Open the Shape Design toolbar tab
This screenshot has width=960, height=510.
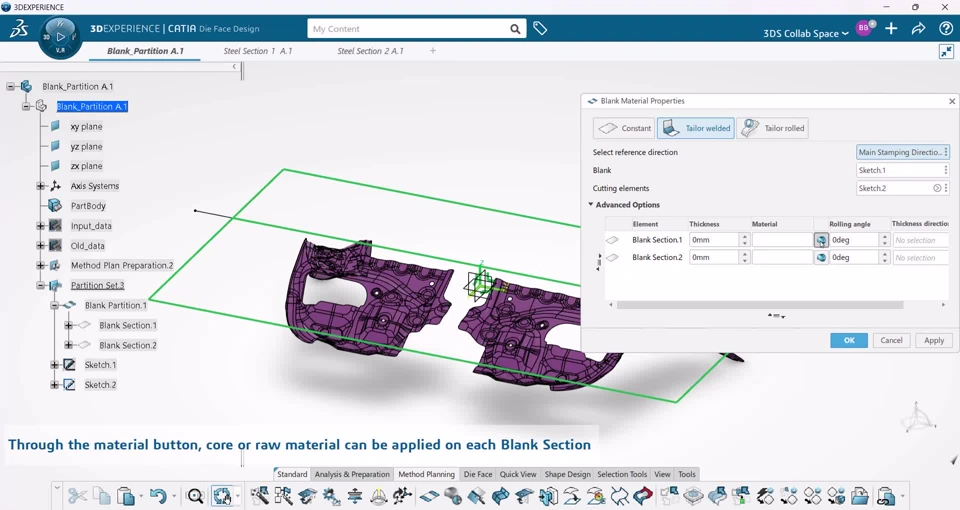pyautogui.click(x=567, y=474)
